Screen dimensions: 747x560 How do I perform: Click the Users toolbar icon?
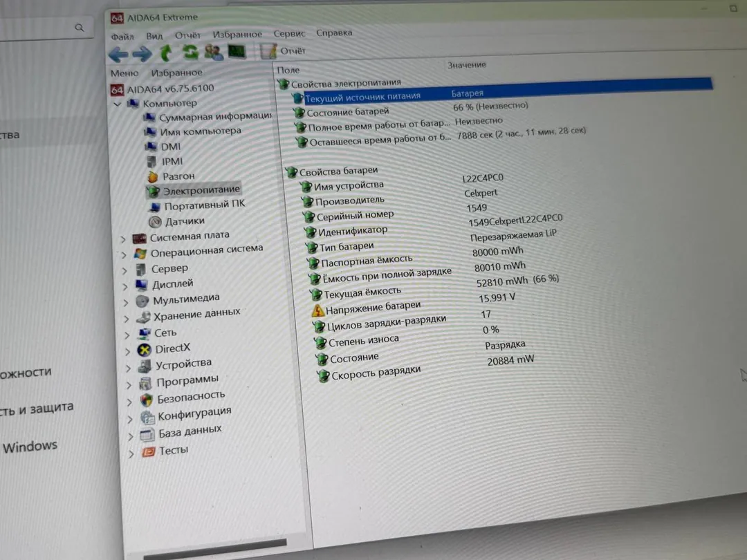[214, 52]
